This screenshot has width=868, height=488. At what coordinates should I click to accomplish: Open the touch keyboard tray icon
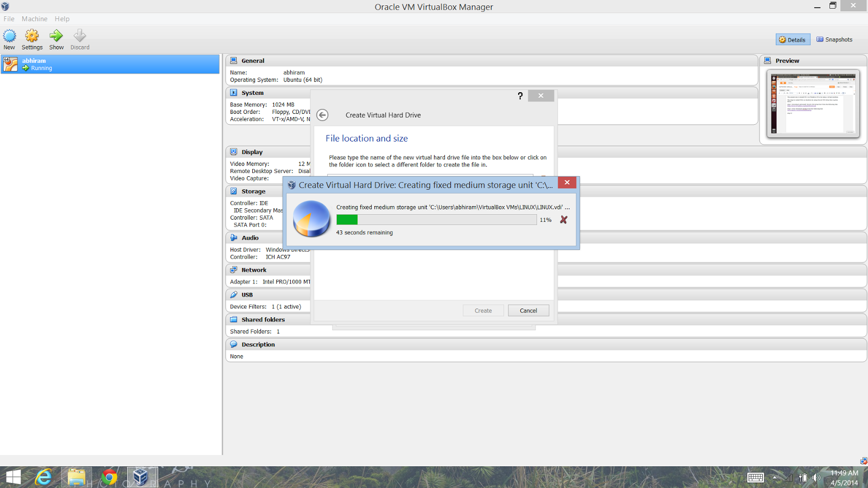pos(755,478)
